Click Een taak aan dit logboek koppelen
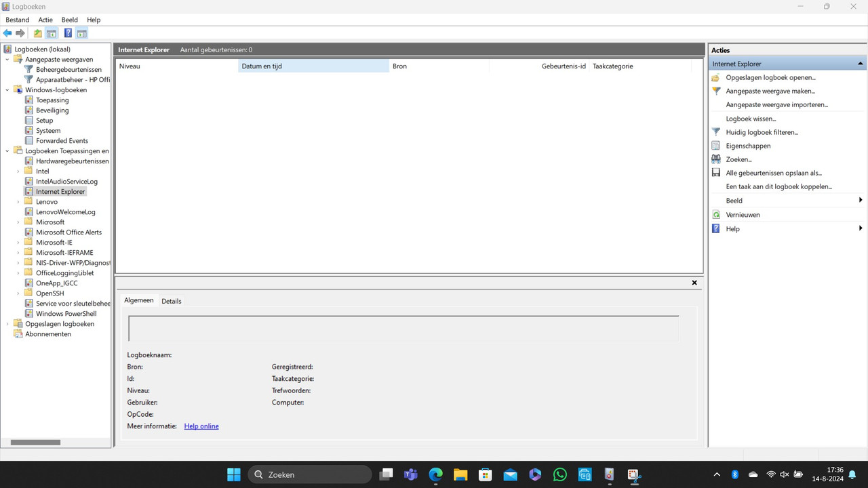This screenshot has height=488, width=868. [x=778, y=186]
